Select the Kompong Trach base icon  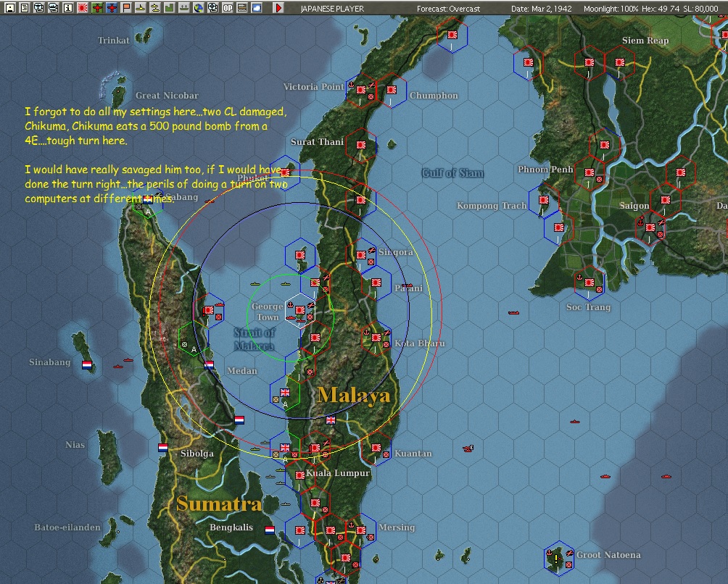pyautogui.click(x=544, y=200)
